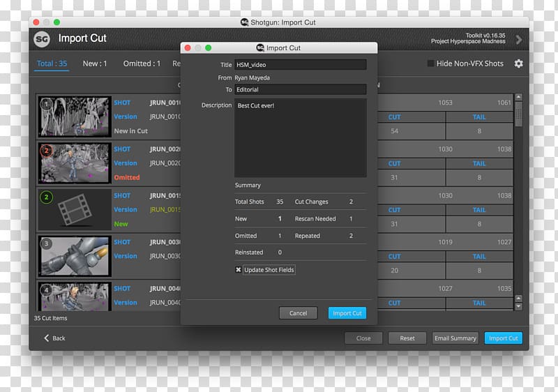Click the right chevron beside Toolkit version

(x=519, y=40)
